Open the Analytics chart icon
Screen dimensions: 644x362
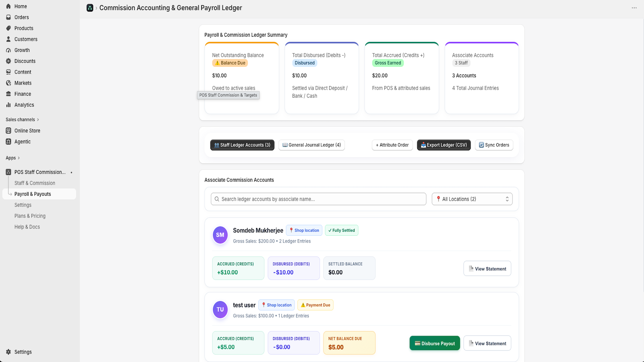[x=8, y=105]
